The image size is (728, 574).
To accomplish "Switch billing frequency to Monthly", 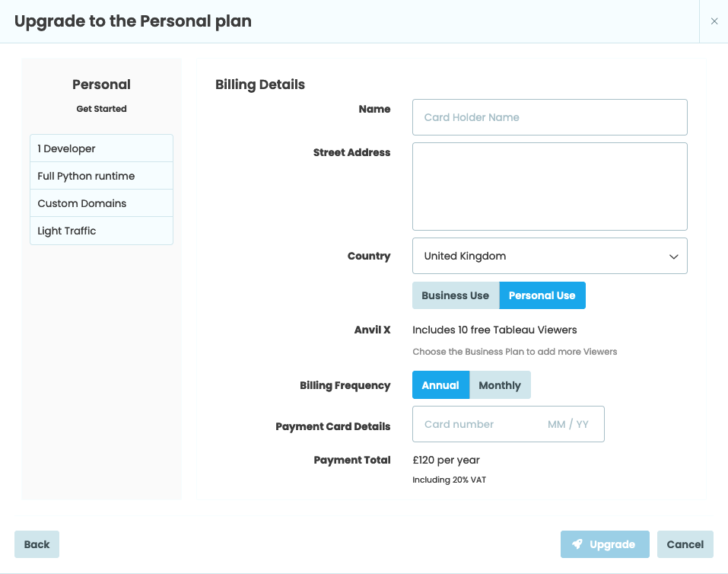I will (x=500, y=385).
